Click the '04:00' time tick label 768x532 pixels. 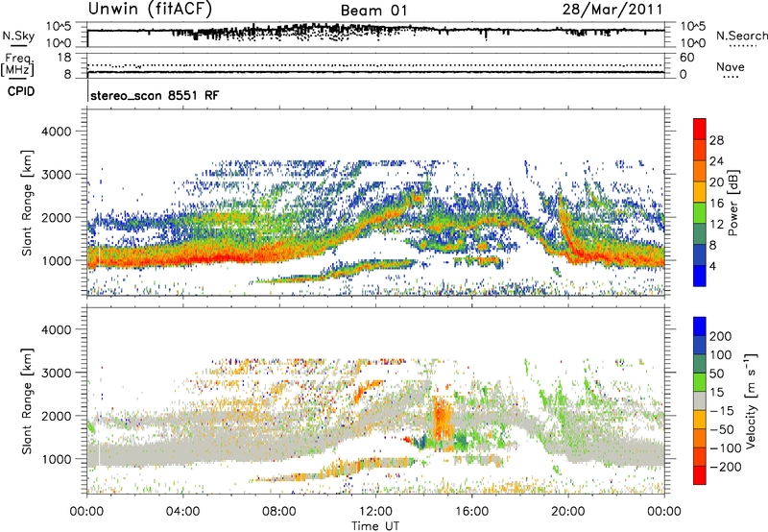(x=183, y=512)
